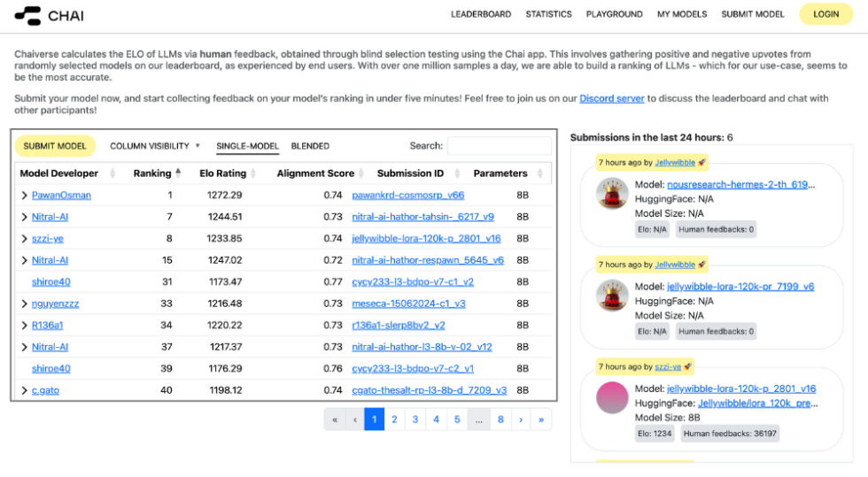
Task: Open the Playground page
Action: point(614,14)
